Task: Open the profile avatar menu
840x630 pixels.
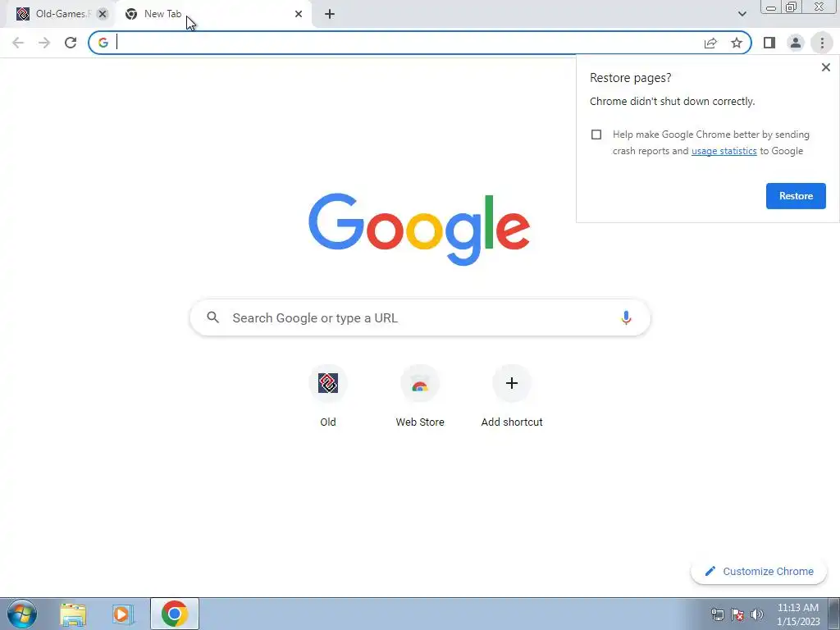Action: pyautogui.click(x=796, y=43)
